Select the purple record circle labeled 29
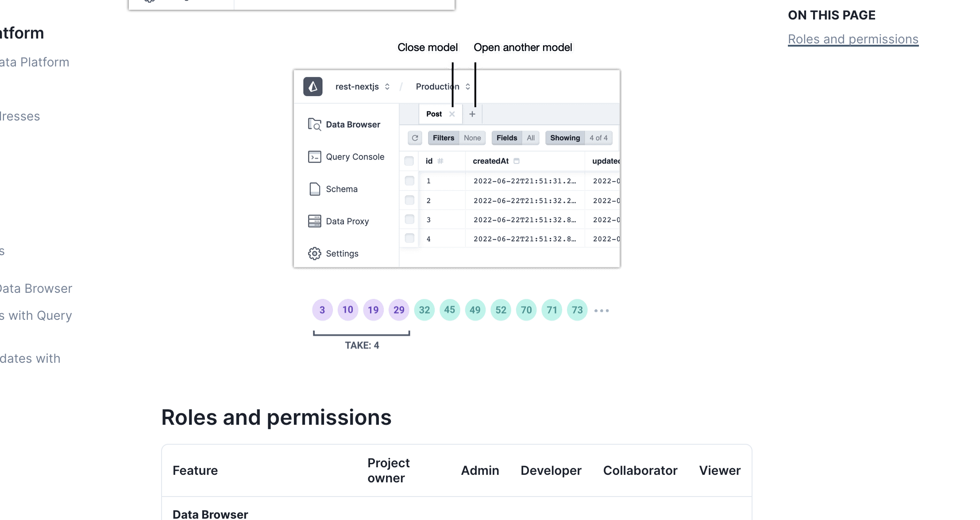The width and height of the screenshot is (980, 520). click(398, 310)
